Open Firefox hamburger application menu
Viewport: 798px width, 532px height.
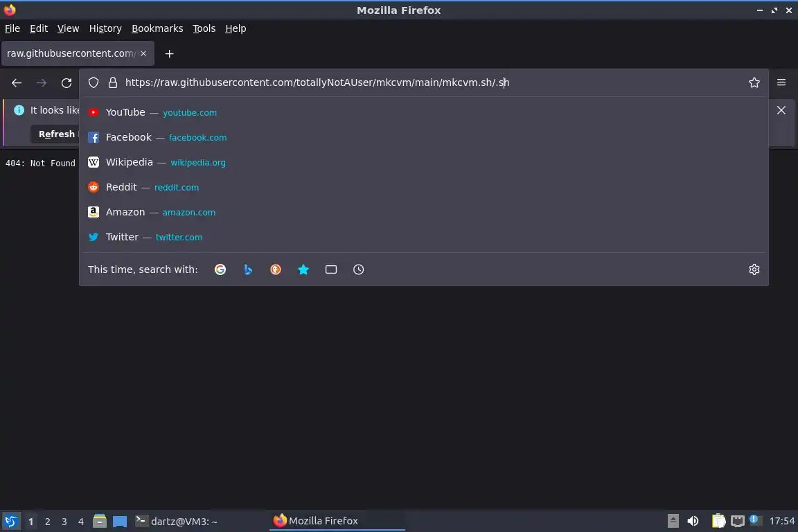[781, 82]
